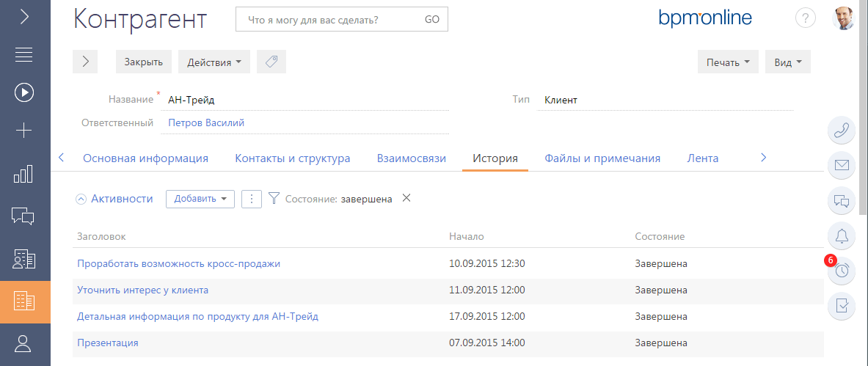Switch to the Основная информация tab
The image size is (868, 366).
145,158
